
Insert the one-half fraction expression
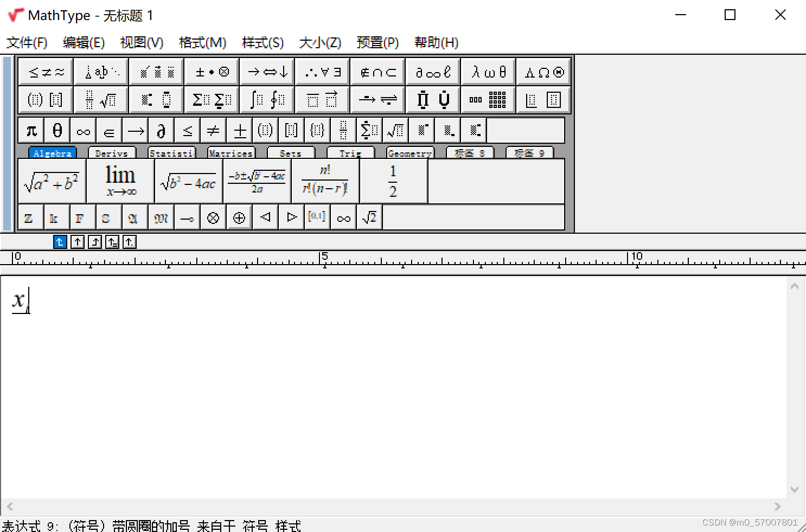coord(394,182)
